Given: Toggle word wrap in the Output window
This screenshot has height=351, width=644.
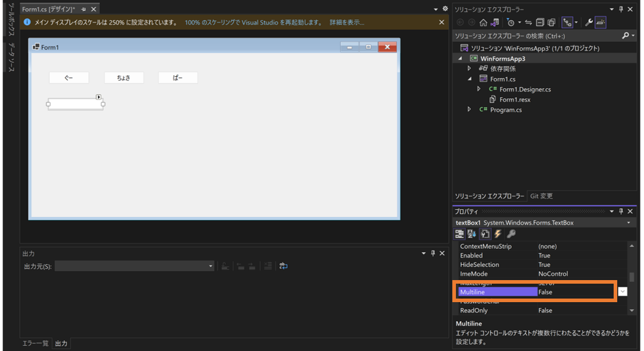Looking at the screenshot, I should coord(283,266).
